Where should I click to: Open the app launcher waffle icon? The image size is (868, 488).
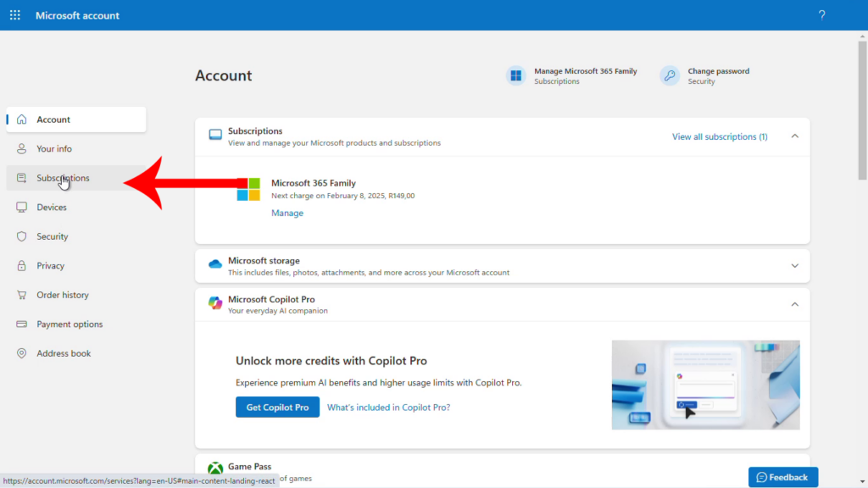(14, 14)
